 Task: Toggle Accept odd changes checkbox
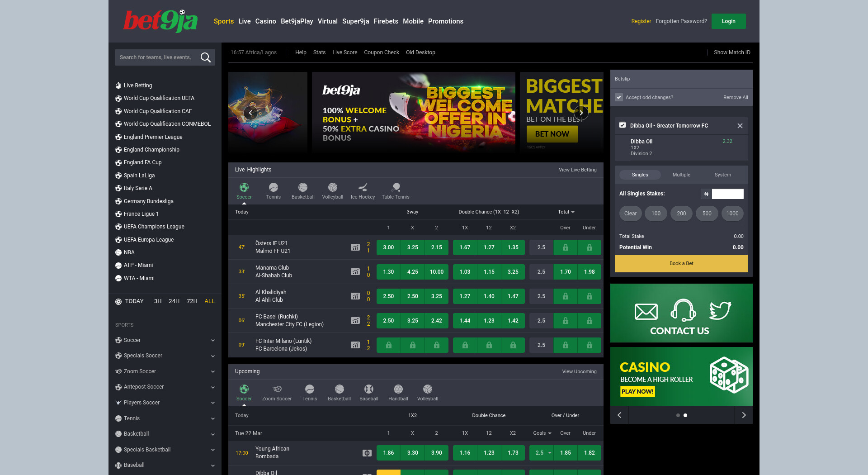click(x=619, y=97)
